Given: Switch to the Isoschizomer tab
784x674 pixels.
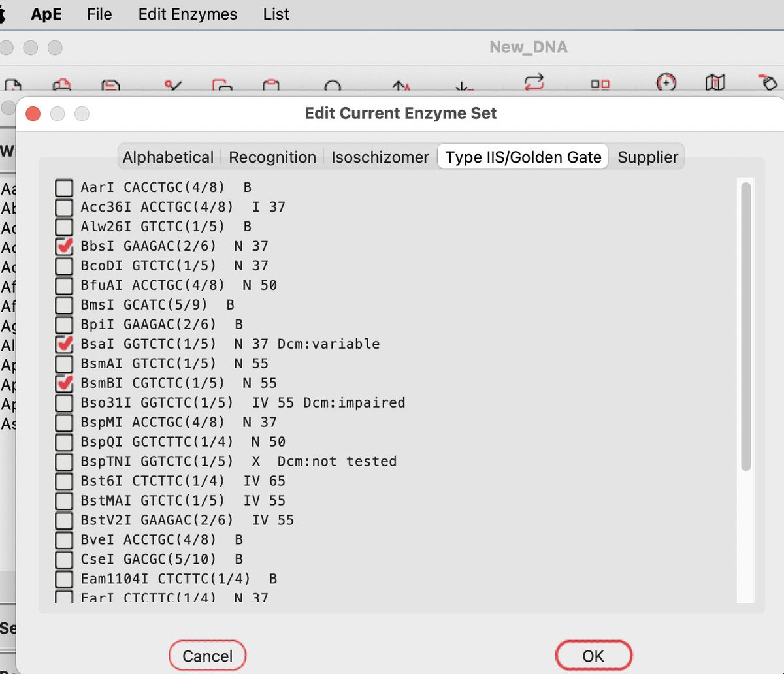Looking at the screenshot, I should click(x=380, y=157).
